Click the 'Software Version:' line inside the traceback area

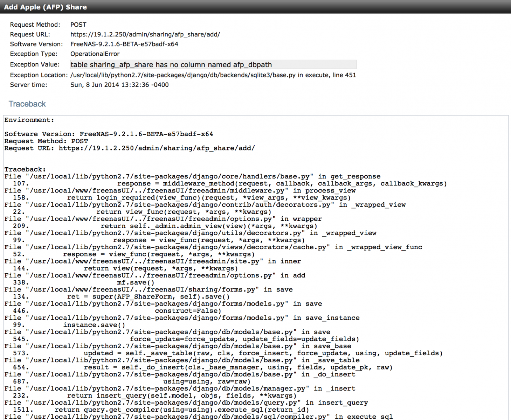109,134
